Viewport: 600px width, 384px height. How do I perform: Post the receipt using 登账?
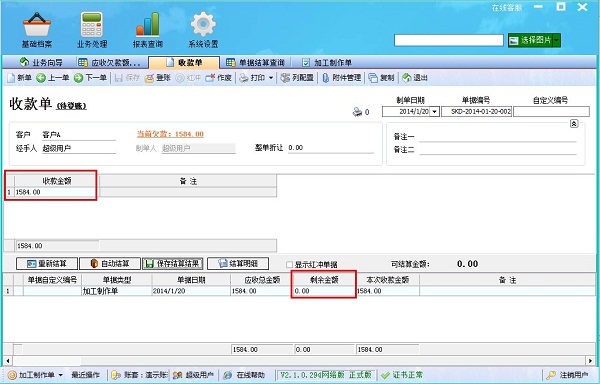[158, 78]
